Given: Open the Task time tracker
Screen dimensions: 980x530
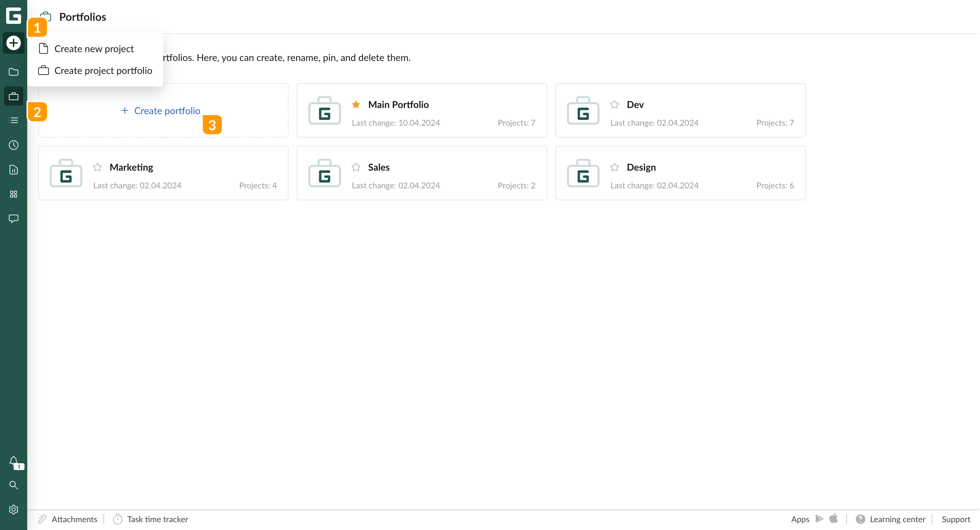Looking at the screenshot, I should (x=157, y=519).
